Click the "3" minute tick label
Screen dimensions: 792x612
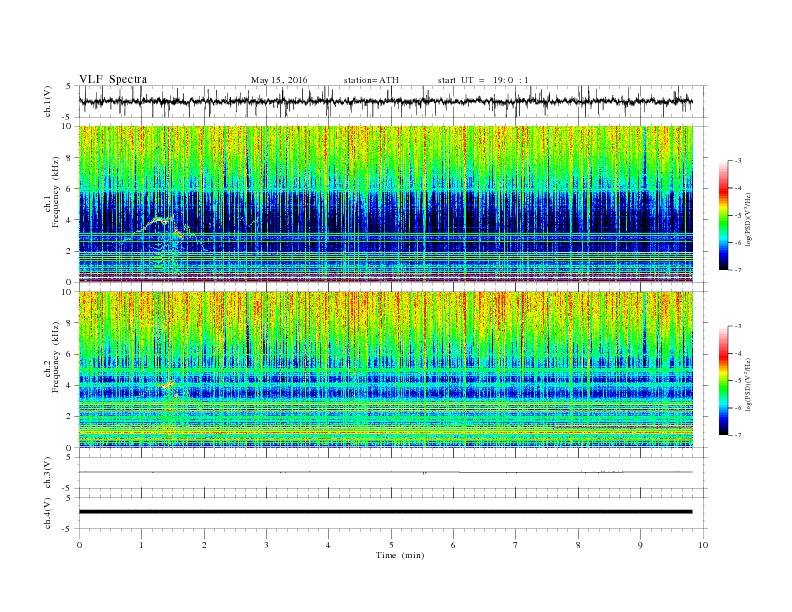(266, 545)
